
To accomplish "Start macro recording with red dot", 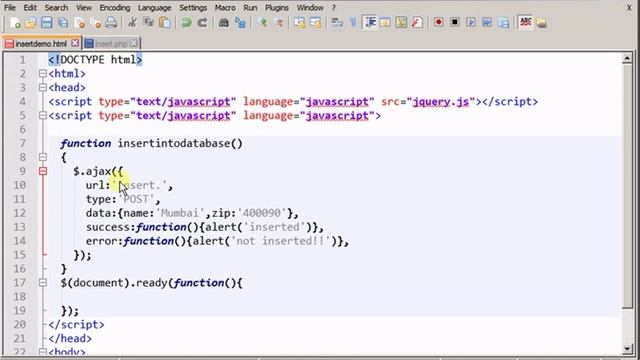I will 439,22.
